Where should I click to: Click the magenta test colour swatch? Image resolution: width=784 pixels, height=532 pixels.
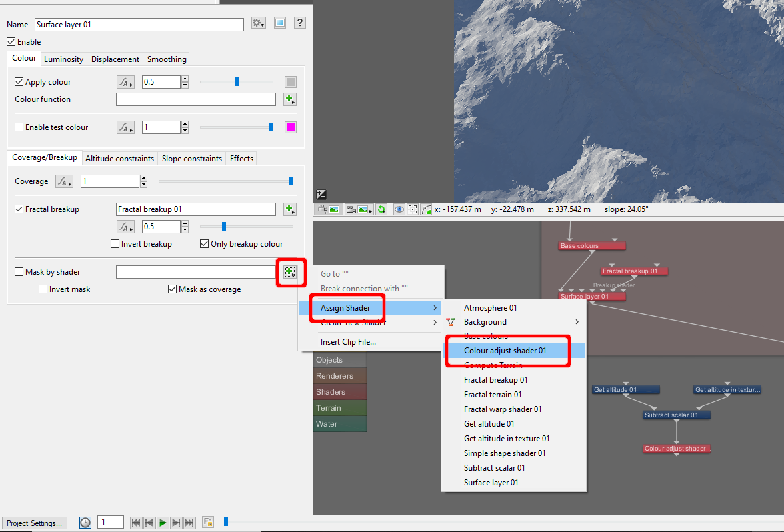pos(291,127)
